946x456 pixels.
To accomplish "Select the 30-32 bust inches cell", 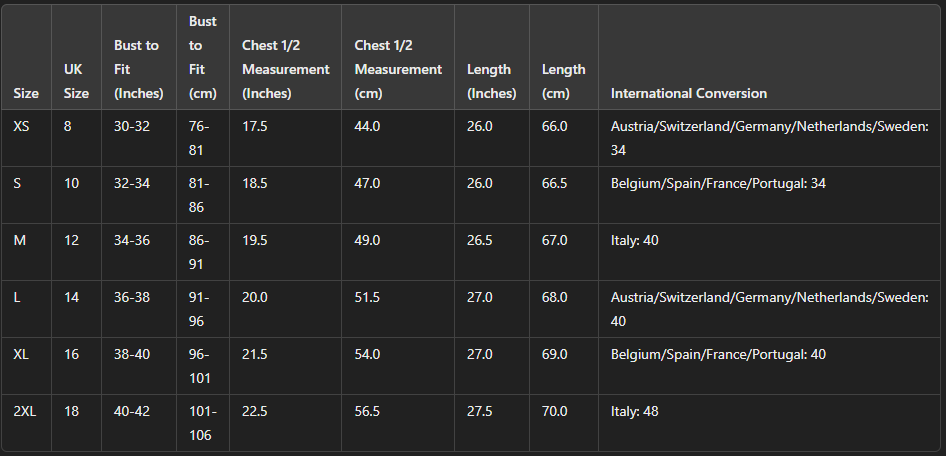I will [x=131, y=127].
